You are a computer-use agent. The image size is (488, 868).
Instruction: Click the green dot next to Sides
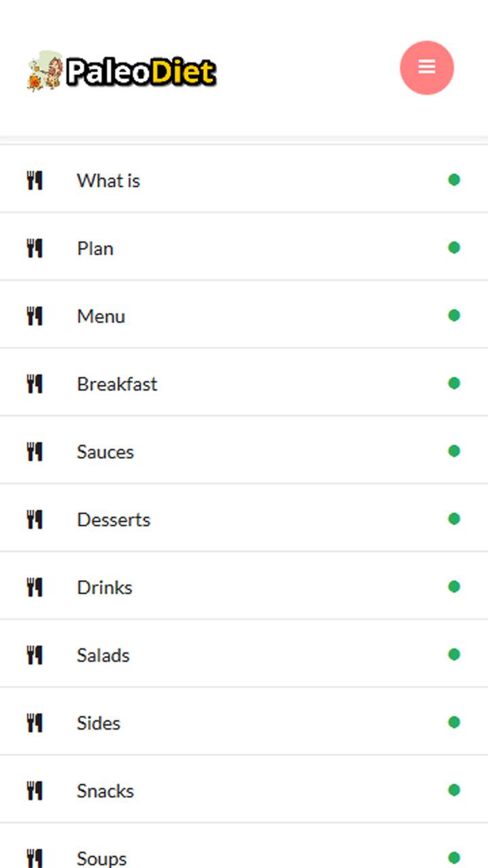click(x=454, y=722)
